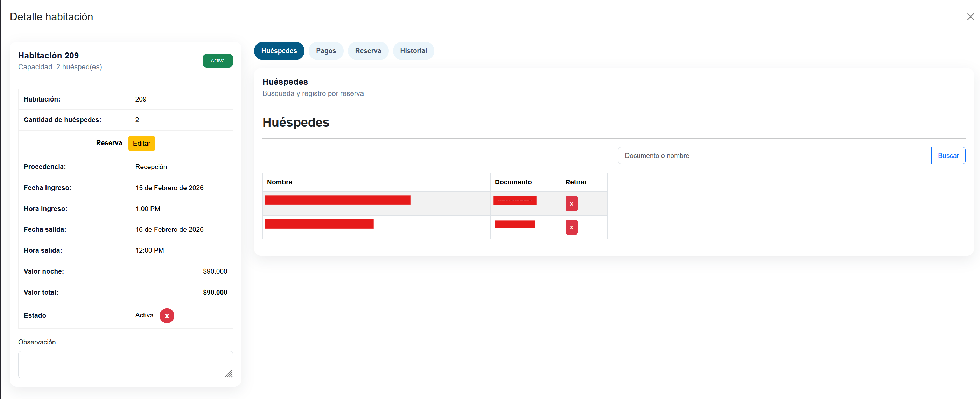980x399 pixels.
Task: Close the Detalle habitación dialog
Action: 970,17
